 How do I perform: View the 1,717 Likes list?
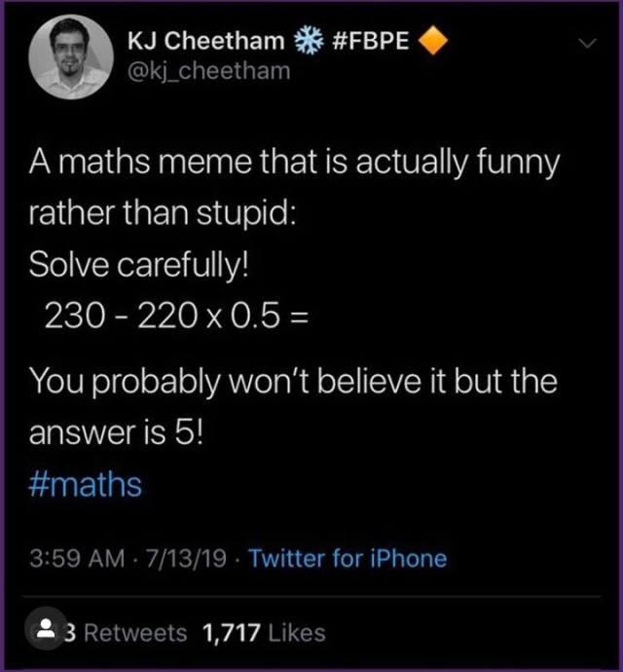coord(263,633)
